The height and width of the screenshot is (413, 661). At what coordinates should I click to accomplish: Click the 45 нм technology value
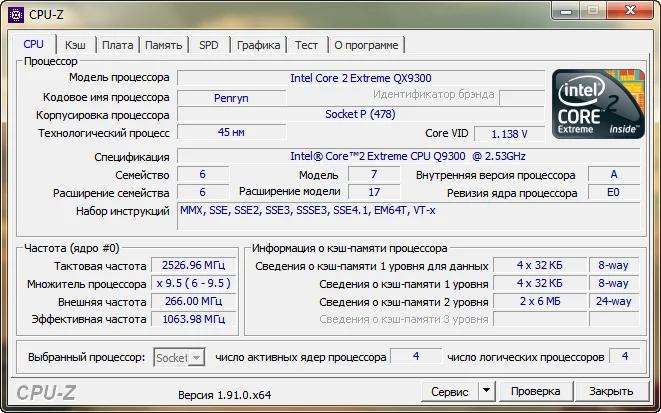[231, 132]
